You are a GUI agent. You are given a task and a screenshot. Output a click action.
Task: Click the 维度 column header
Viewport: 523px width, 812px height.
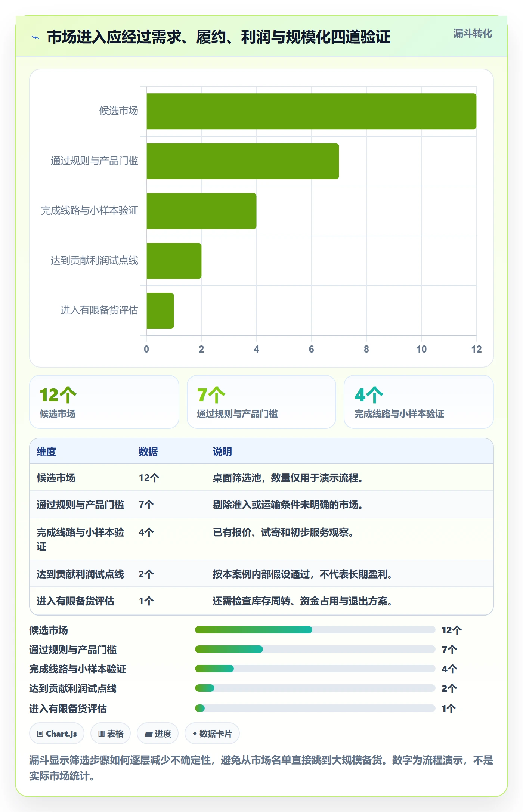coord(46,452)
